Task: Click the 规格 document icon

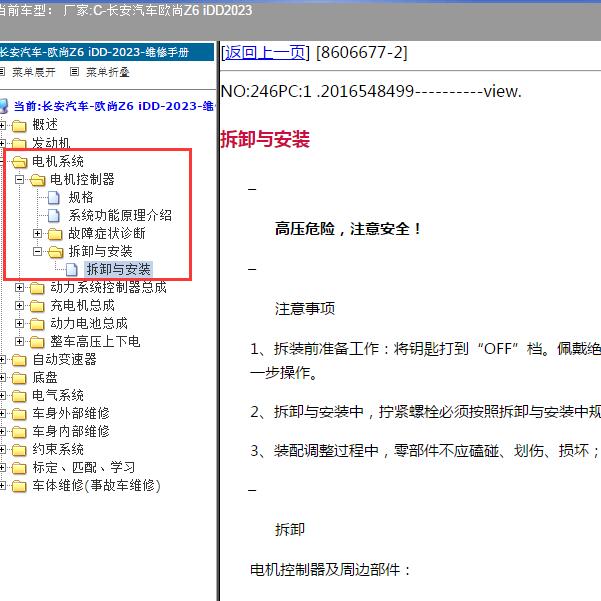Action: click(54, 198)
